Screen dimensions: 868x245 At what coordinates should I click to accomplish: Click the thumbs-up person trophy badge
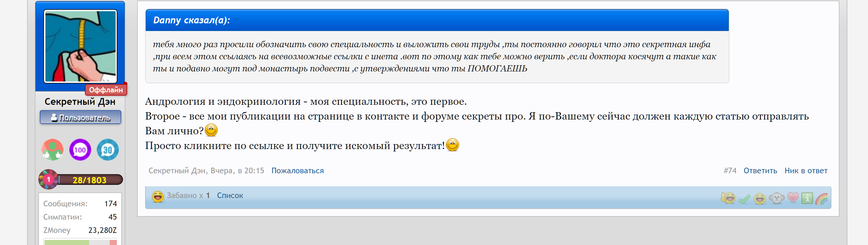pyautogui.click(x=52, y=150)
